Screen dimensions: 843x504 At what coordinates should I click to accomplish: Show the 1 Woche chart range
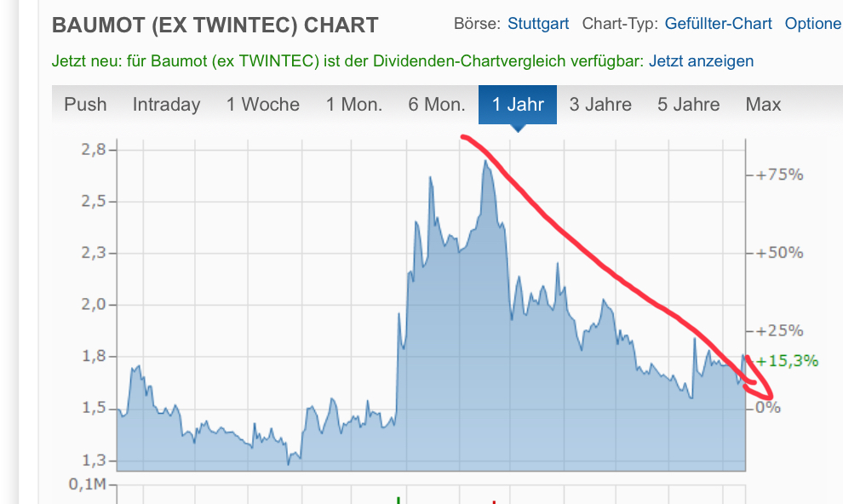(x=263, y=105)
